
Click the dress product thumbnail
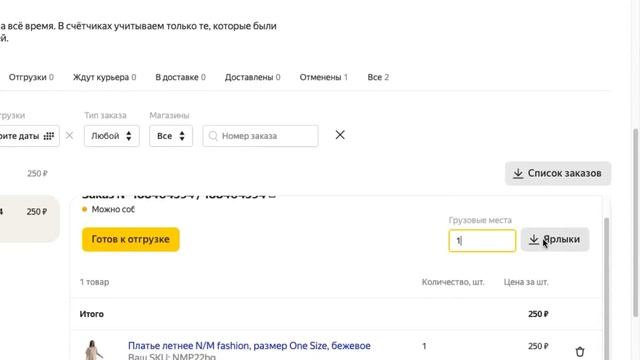tap(93, 350)
